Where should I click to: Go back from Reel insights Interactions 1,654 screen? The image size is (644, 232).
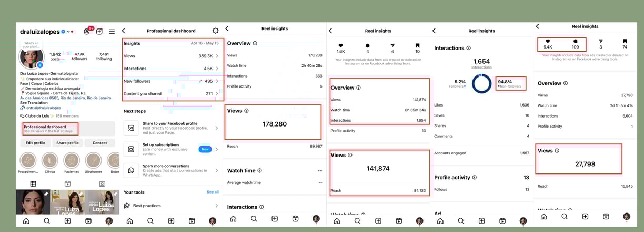[x=434, y=31]
